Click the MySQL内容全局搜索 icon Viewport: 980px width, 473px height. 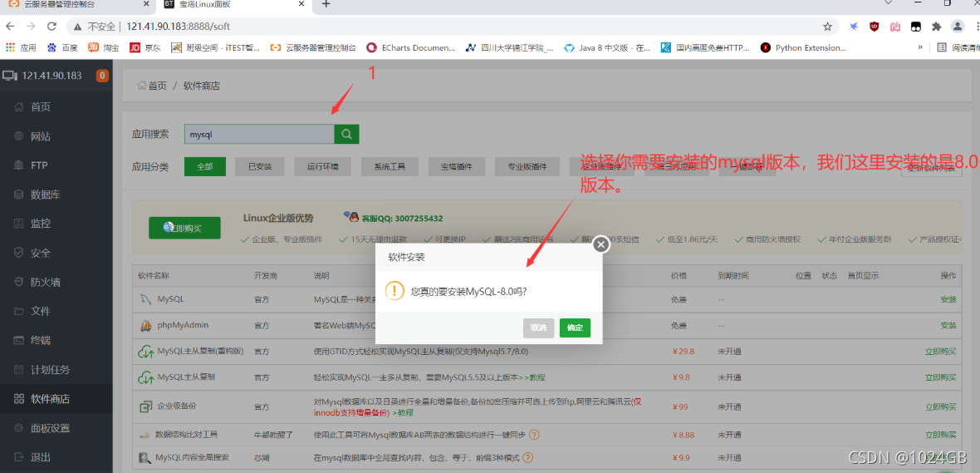coord(145,458)
